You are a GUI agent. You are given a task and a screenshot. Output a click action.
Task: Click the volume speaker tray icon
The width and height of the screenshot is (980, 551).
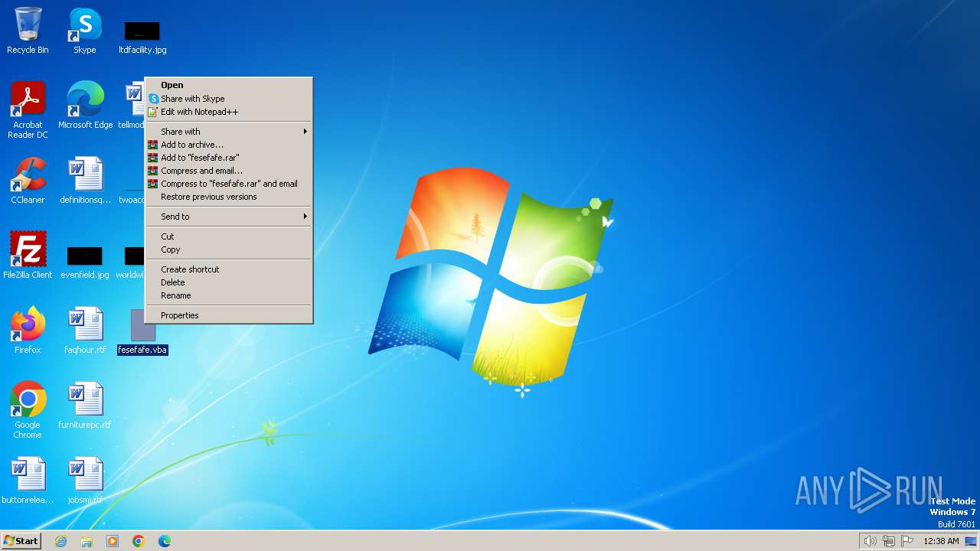[x=871, y=541]
